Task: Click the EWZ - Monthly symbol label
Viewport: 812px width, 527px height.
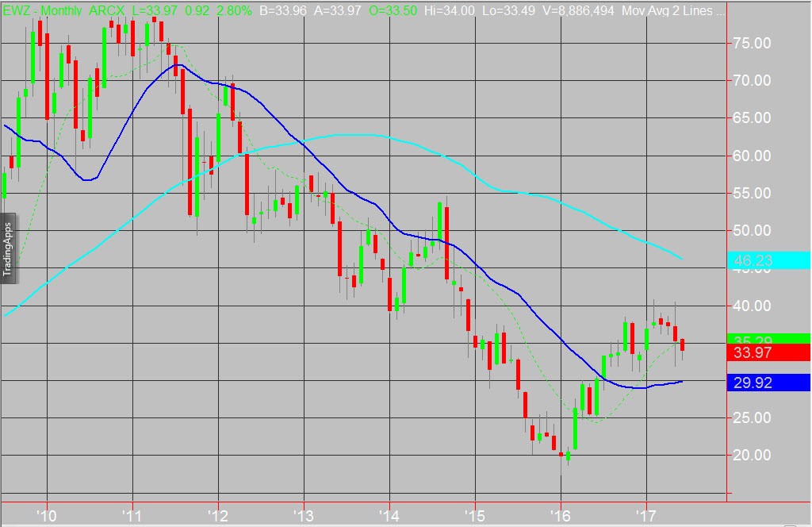Action: pos(43,10)
